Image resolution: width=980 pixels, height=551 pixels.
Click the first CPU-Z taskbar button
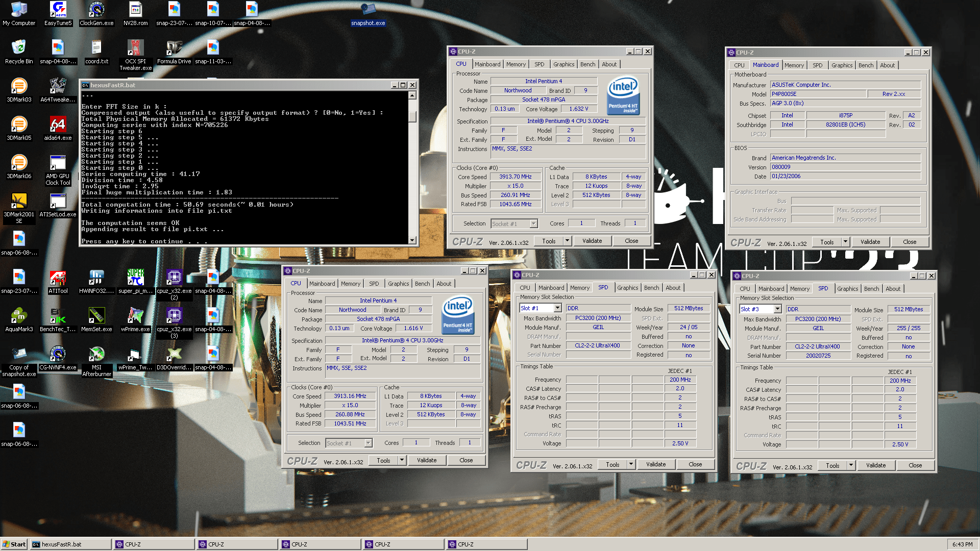tap(154, 544)
